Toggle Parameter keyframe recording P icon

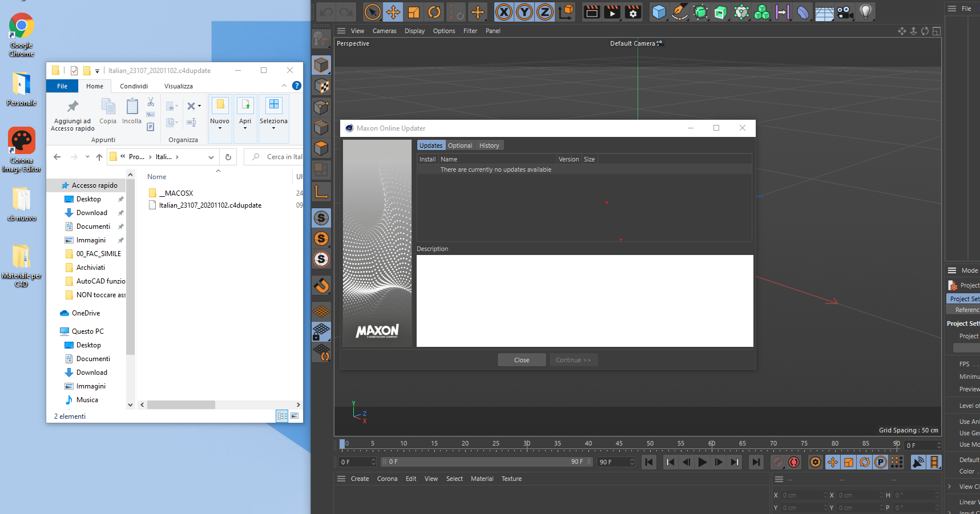click(x=881, y=462)
